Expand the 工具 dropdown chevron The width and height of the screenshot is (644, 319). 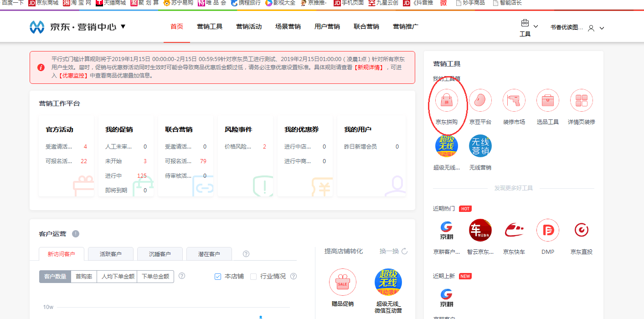(536, 26)
